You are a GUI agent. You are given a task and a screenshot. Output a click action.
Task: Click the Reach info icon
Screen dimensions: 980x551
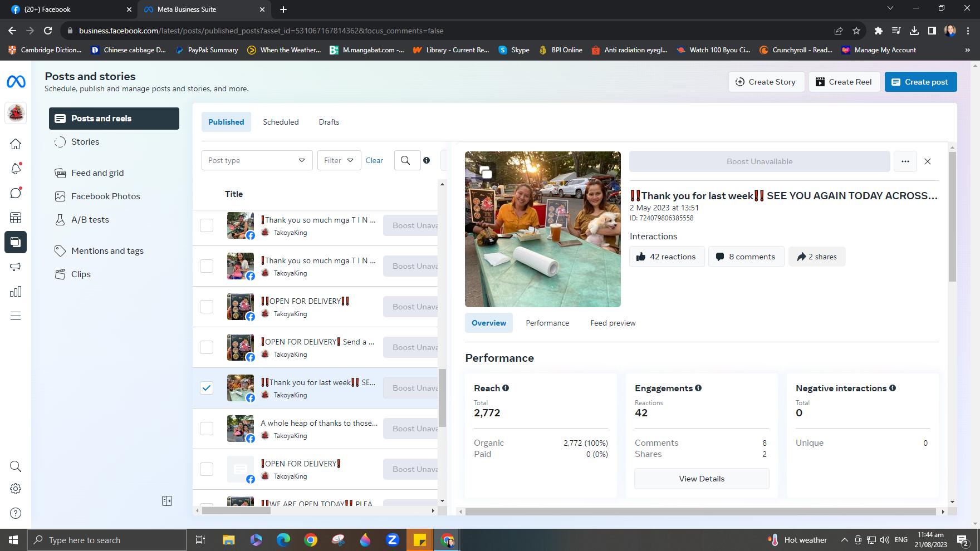506,388
